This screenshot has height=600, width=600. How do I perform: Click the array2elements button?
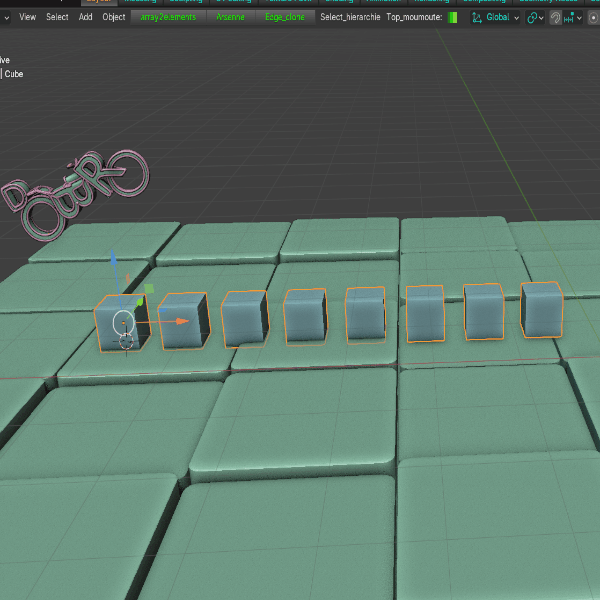point(168,17)
